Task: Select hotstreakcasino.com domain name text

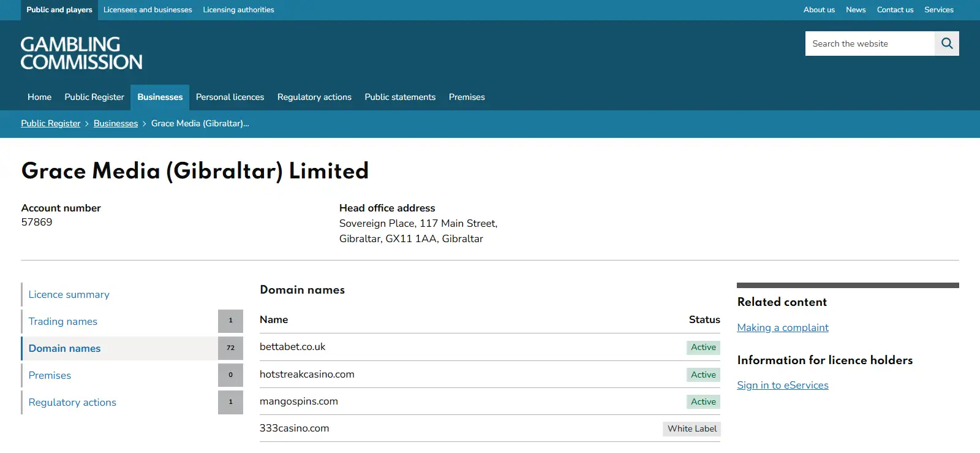Action: tap(307, 375)
